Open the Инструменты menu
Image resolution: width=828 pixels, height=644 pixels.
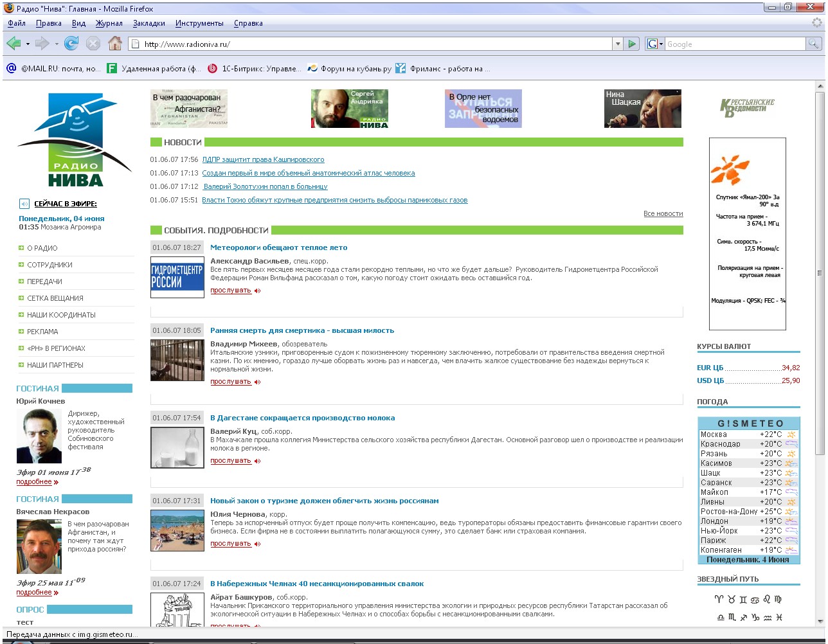199,23
